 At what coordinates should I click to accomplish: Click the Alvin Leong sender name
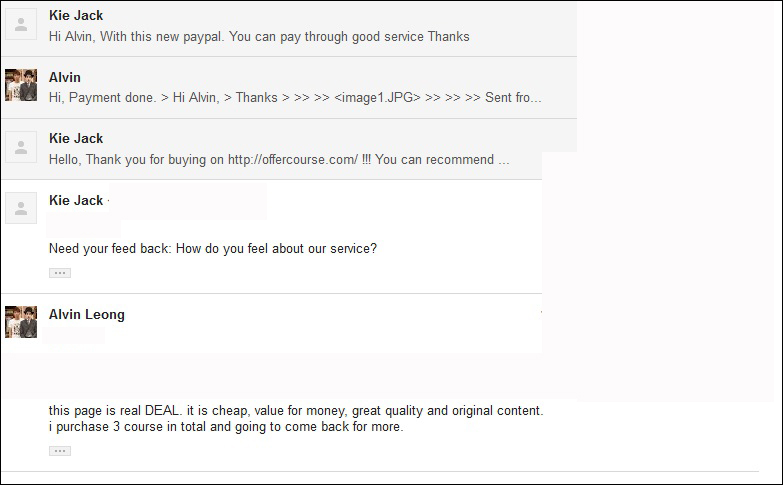(87, 315)
